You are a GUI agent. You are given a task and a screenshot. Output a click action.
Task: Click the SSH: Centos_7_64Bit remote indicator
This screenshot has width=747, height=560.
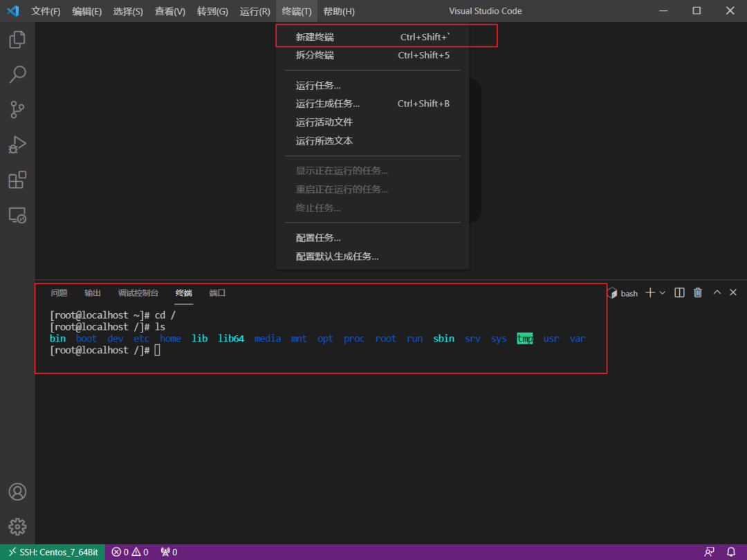click(x=53, y=552)
